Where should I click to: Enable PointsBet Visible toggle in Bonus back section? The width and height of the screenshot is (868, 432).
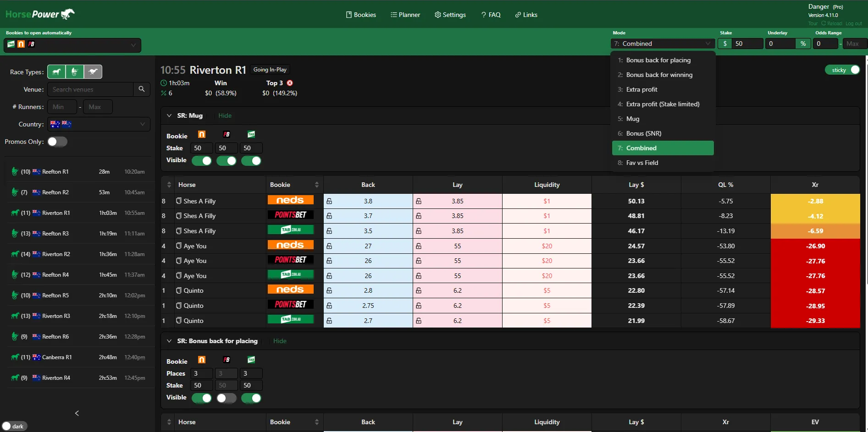226,398
